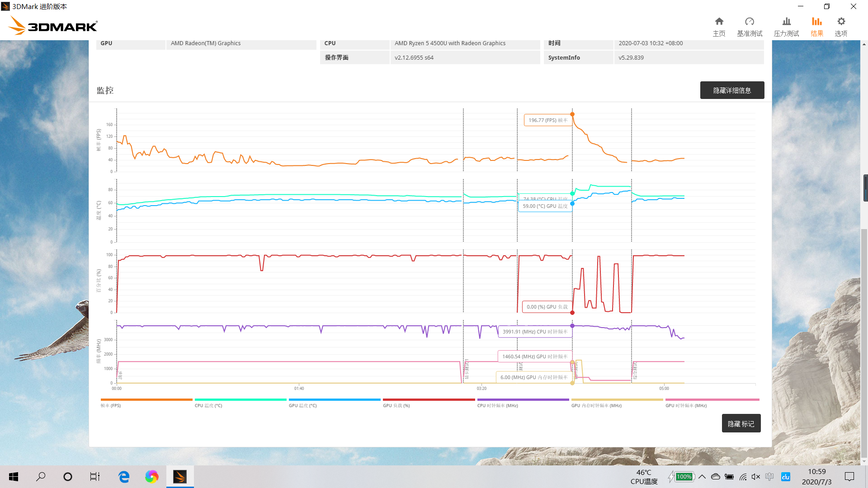This screenshot has width=868, height=488.
Task: Click the 2020-07-03 10:32 timestamp value
Action: (651, 43)
